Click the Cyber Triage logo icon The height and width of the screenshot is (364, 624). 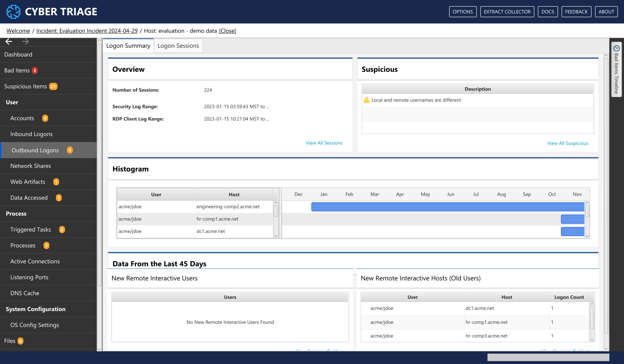coord(13,12)
